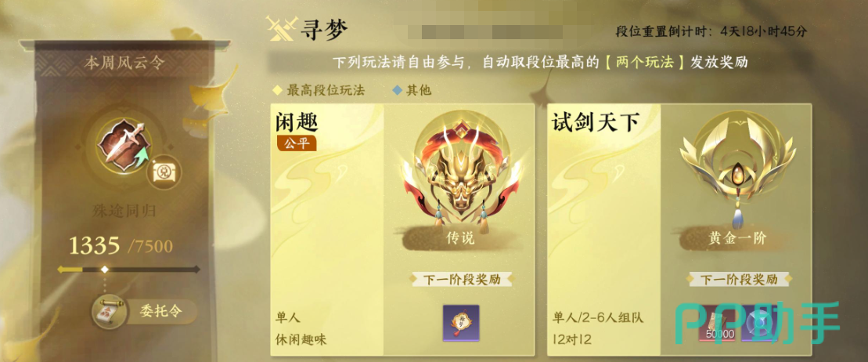Click the crossed swords 寻梦 icon
This screenshot has height=362, width=868.
click(281, 29)
